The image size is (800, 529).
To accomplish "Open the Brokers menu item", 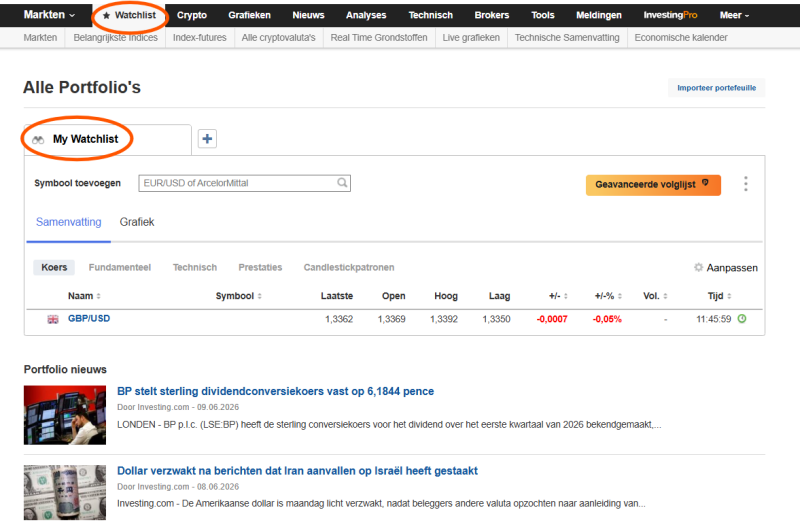I will (x=492, y=15).
